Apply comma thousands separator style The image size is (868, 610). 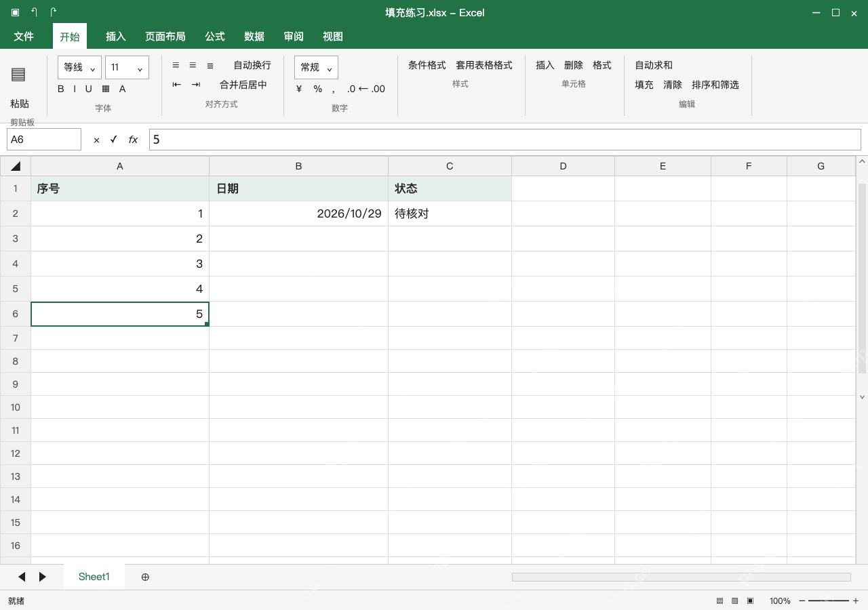click(334, 89)
